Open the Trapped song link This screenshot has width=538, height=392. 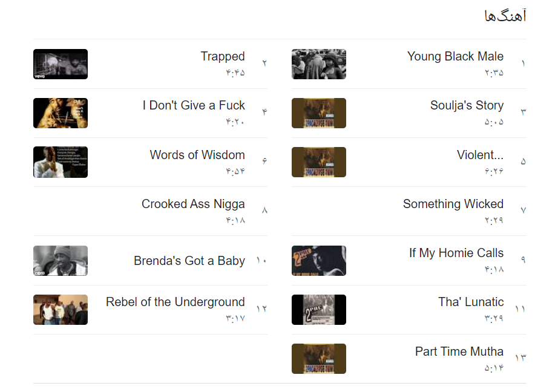coord(223,56)
